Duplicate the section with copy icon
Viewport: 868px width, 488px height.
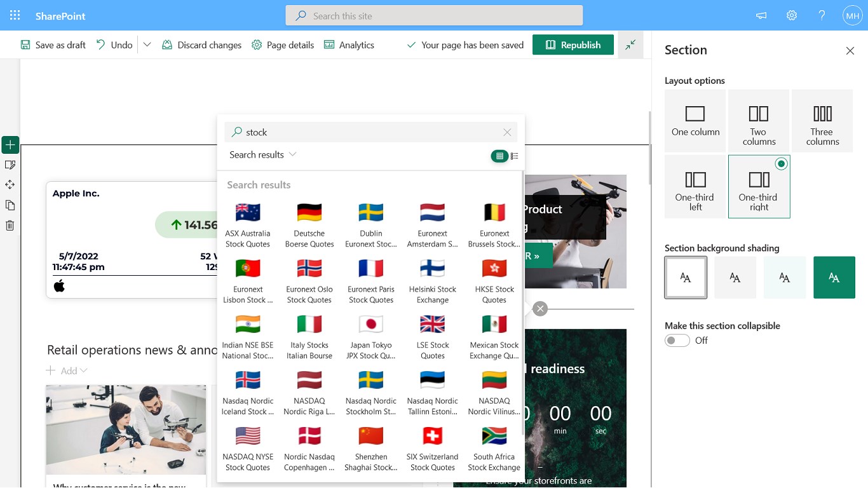(10, 205)
